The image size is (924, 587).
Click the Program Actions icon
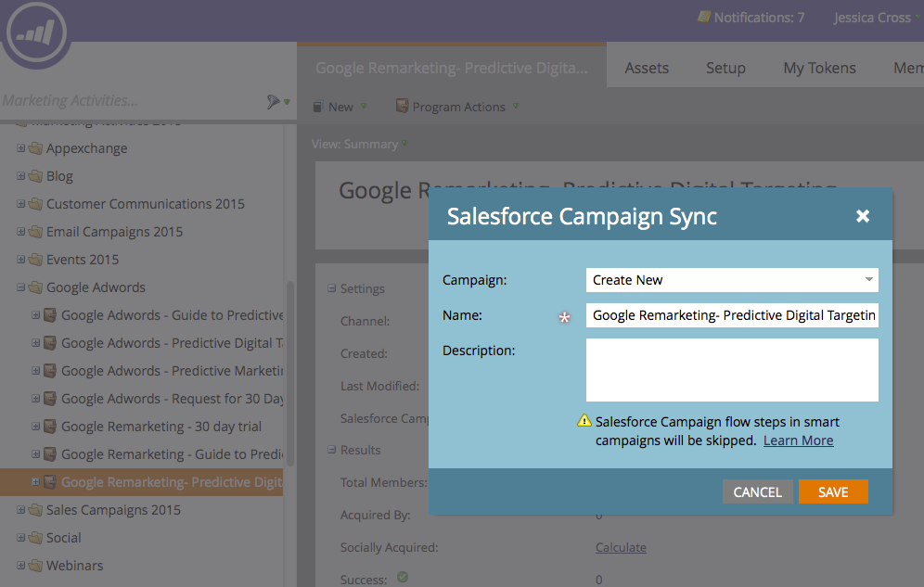click(402, 107)
